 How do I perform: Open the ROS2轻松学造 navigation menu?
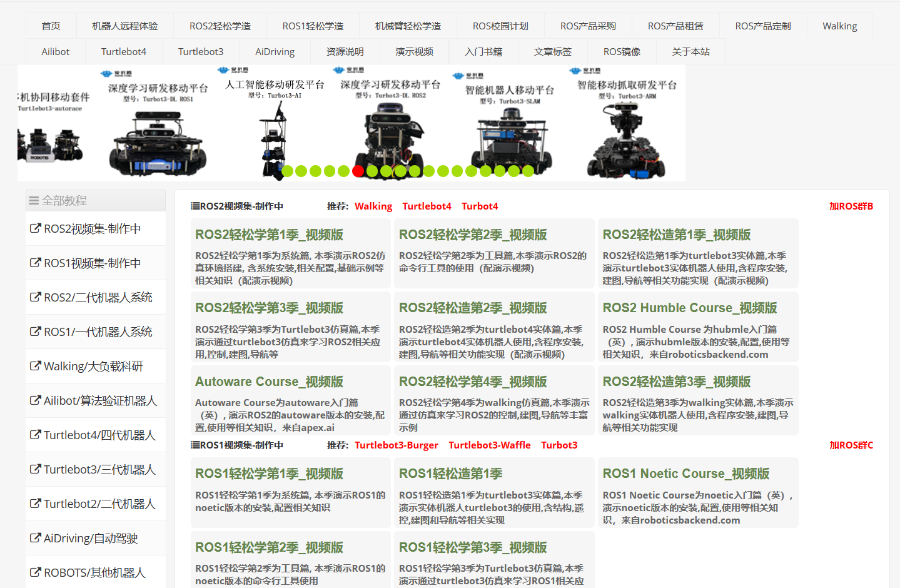coord(220,26)
